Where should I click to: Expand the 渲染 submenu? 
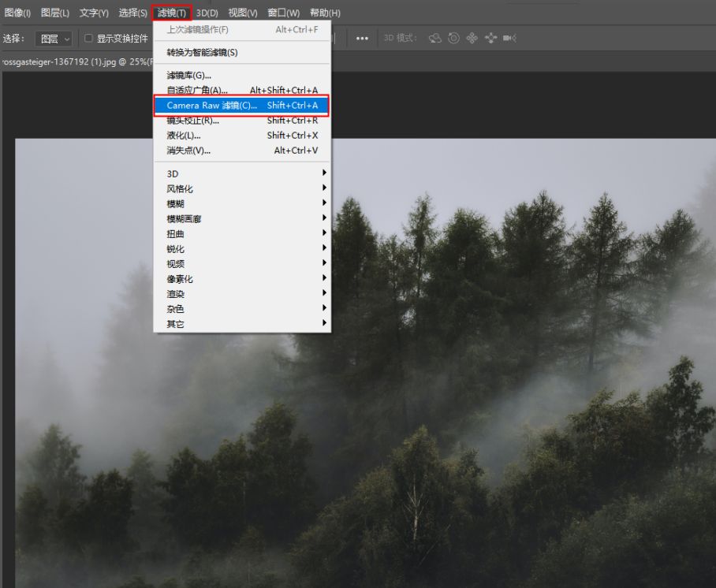click(x=241, y=294)
